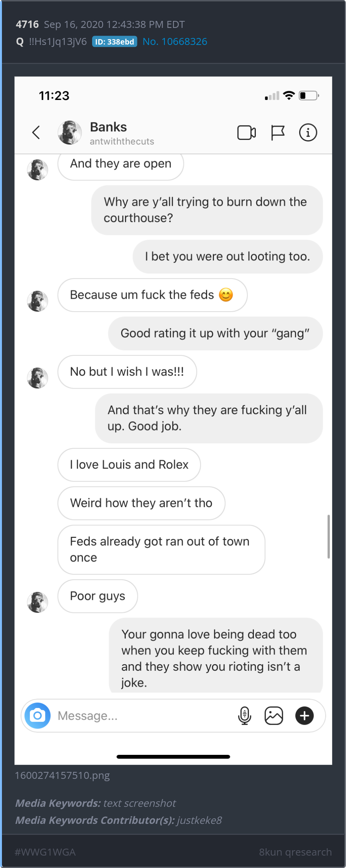Screen dimensions: 346x868
Task: Click the "I love Louis and Rolex" bubble
Action: point(129,465)
